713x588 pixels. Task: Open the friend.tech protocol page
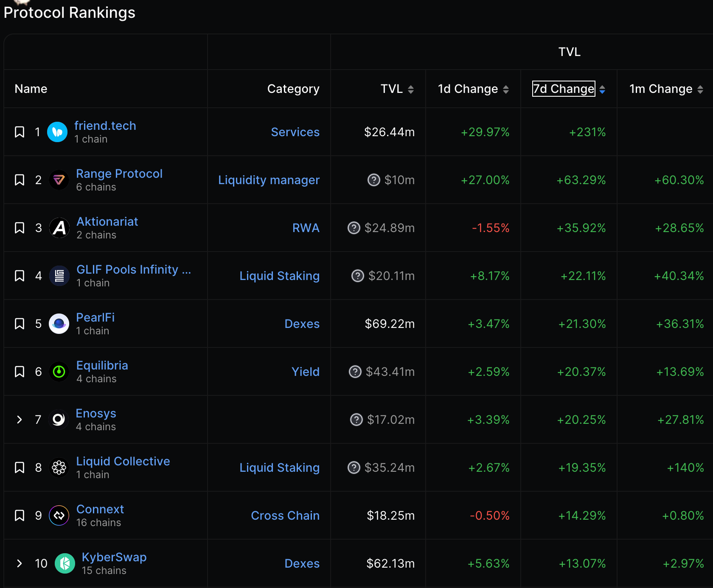pyautogui.click(x=105, y=126)
